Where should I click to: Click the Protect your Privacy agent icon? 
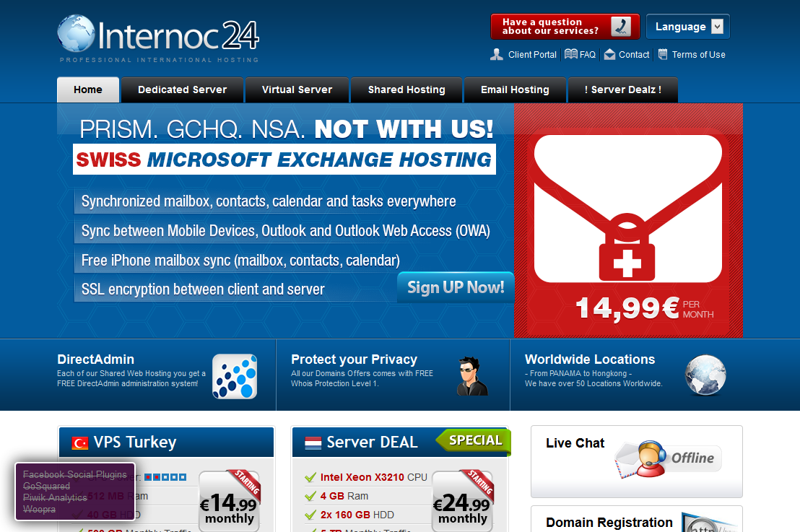click(x=472, y=376)
